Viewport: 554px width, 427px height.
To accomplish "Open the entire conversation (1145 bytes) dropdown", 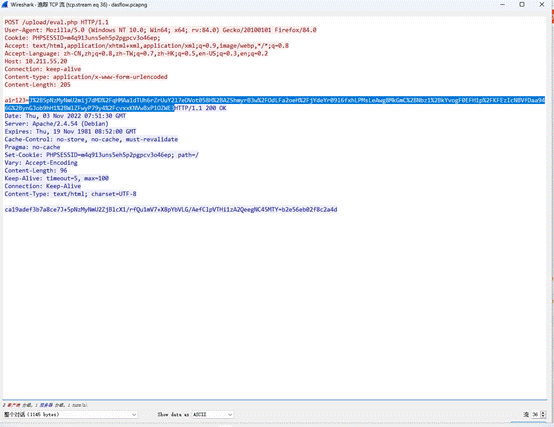I will (70, 414).
